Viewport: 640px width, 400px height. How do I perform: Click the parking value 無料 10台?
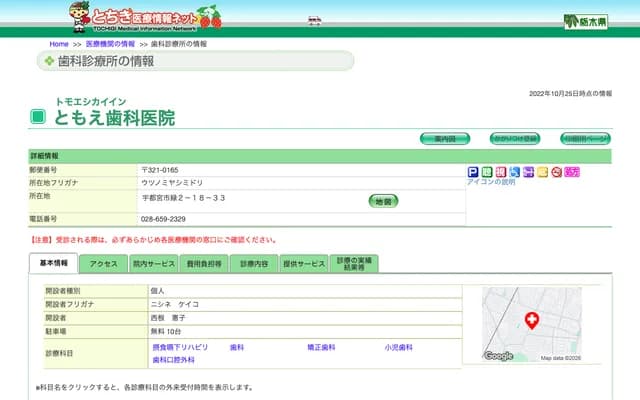tap(166, 331)
